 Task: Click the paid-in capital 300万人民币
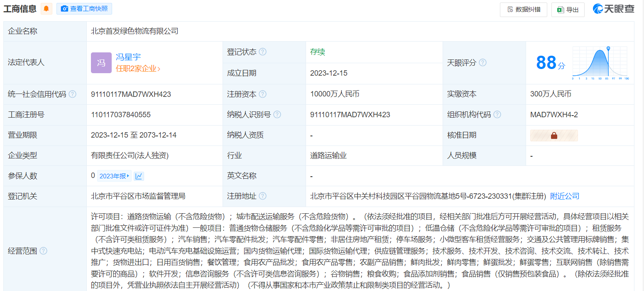click(551, 94)
